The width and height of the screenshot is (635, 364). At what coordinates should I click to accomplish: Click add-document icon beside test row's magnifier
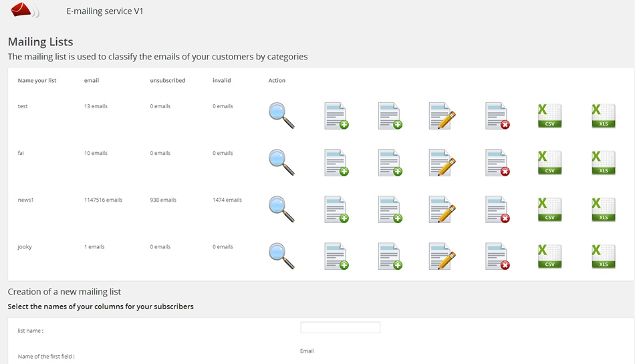pos(336,116)
